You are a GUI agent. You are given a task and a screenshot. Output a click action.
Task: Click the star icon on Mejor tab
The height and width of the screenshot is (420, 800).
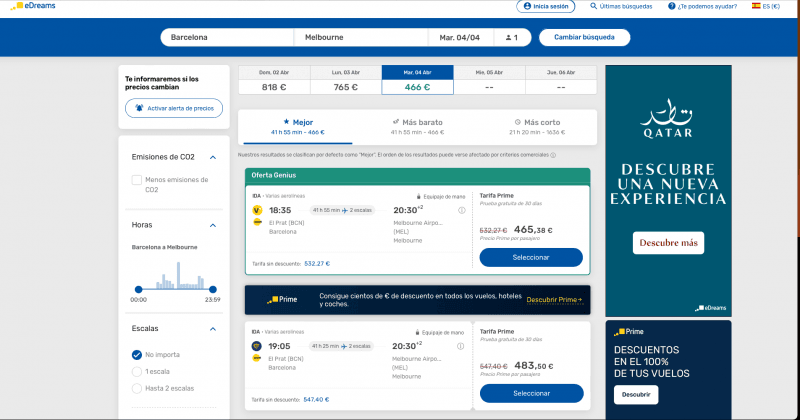[x=286, y=121]
